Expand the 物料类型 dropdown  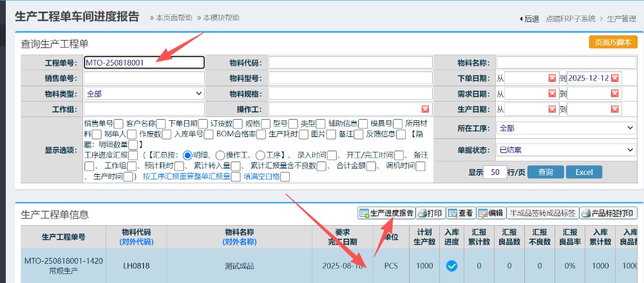(x=144, y=94)
